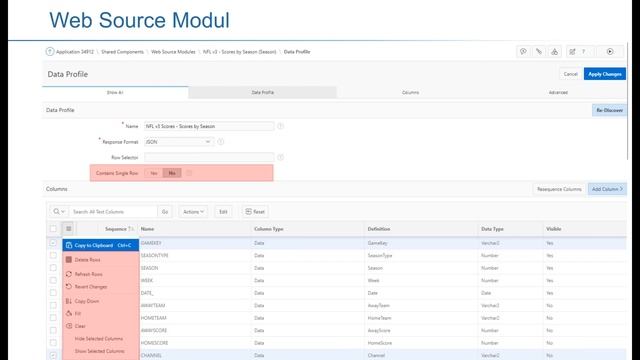
Task: Focus the Row Selector text field
Action: [209, 158]
